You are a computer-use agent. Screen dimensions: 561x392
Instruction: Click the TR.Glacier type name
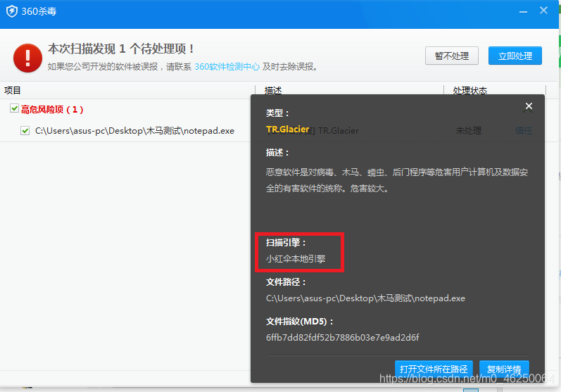tap(288, 129)
